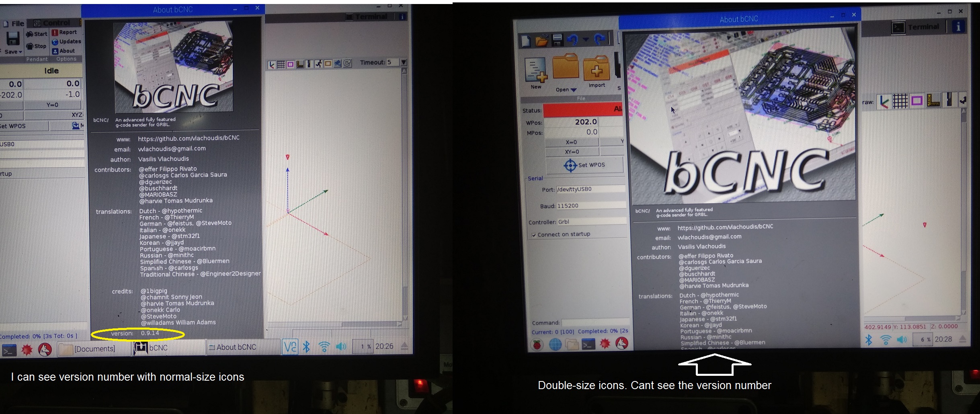980x414 pixels.
Task: Click the open folder icon in right quick toolbar
Action: tap(541, 41)
